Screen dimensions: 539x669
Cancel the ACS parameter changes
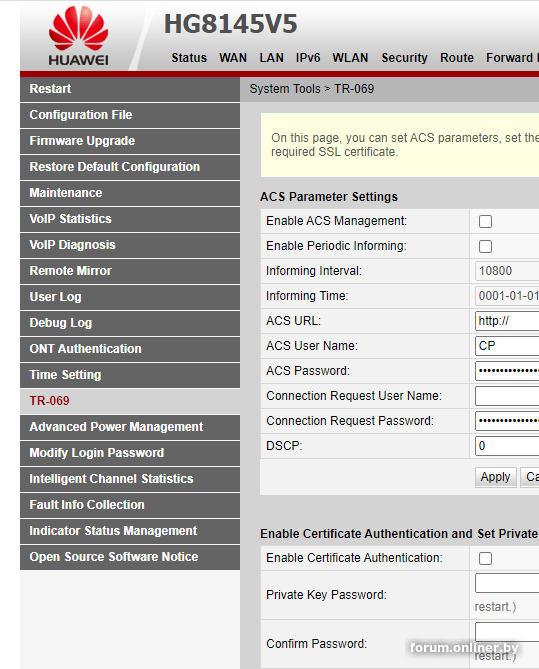pos(530,477)
